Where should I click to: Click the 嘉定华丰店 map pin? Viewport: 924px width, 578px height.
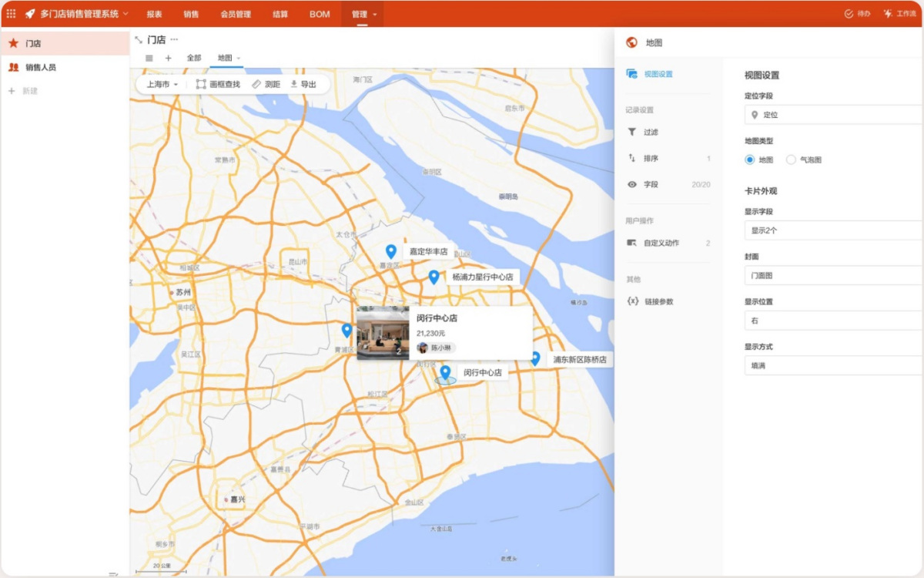click(x=391, y=251)
